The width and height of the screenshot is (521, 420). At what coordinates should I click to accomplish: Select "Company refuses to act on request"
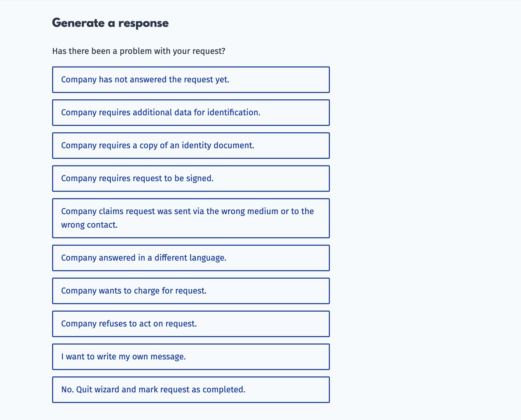(x=191, y=324)
